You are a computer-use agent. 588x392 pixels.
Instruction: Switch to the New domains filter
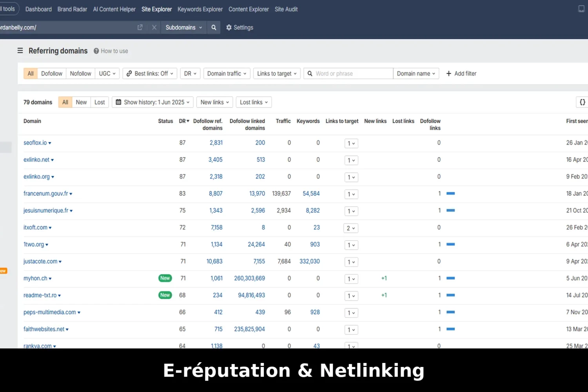pyautogui.click(x=81, y=102)
